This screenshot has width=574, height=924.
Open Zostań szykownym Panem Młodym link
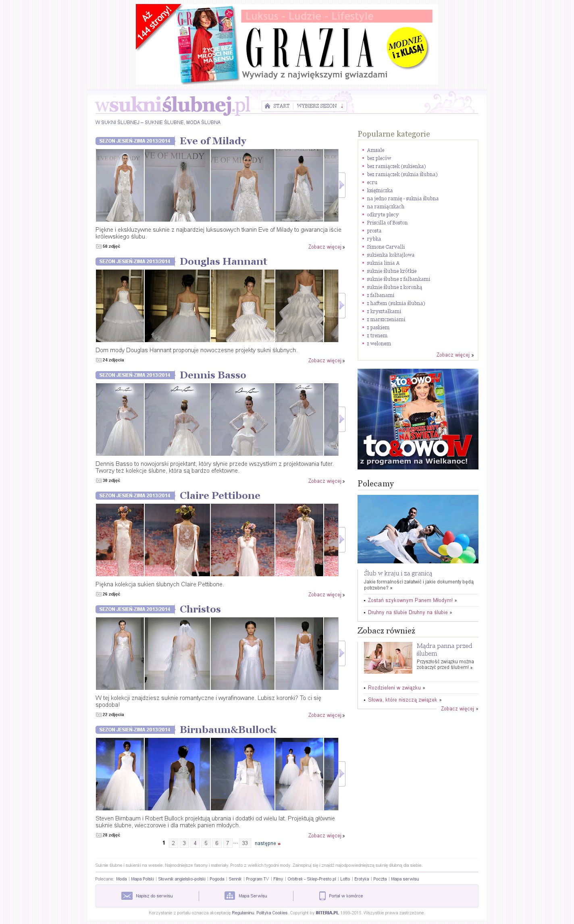[410, 600]
